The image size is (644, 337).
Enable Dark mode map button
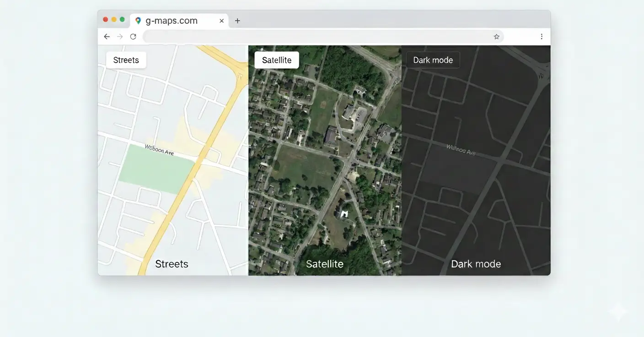[x=433, y=60]
